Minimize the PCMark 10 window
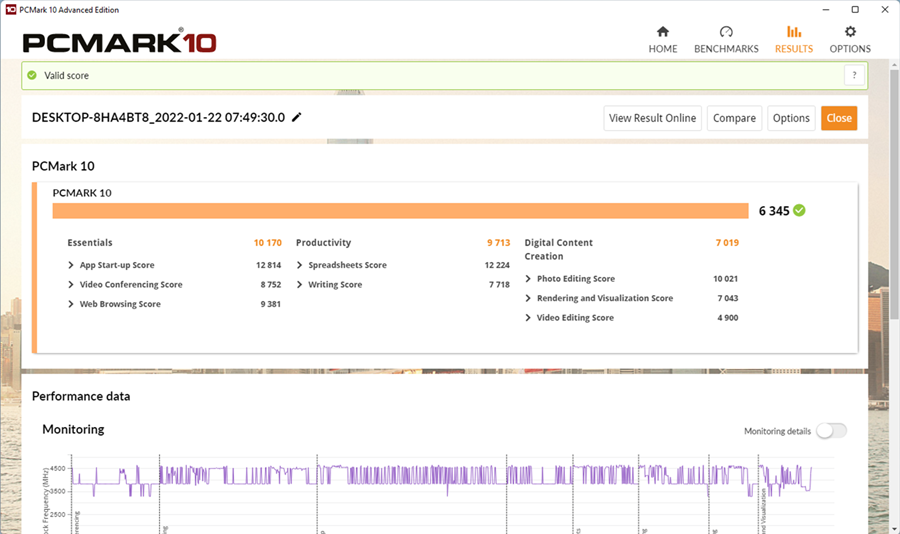 826,10
